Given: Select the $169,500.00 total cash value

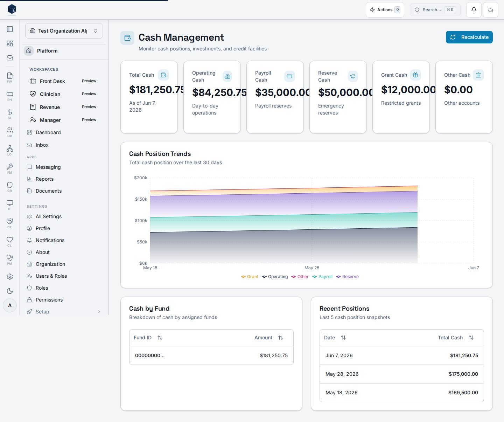Looking at the screenshot, I should (463, 393).
